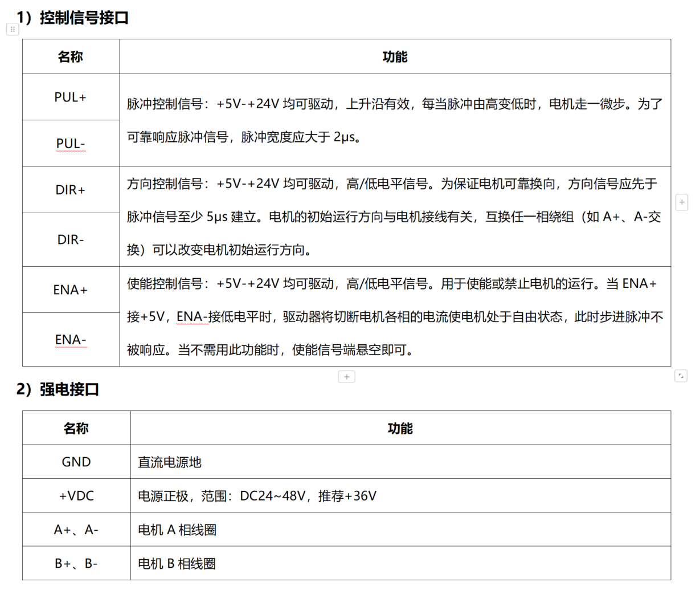
Task: Click the 功能 header of the 强电接口 table
Action: click(400, 428)
